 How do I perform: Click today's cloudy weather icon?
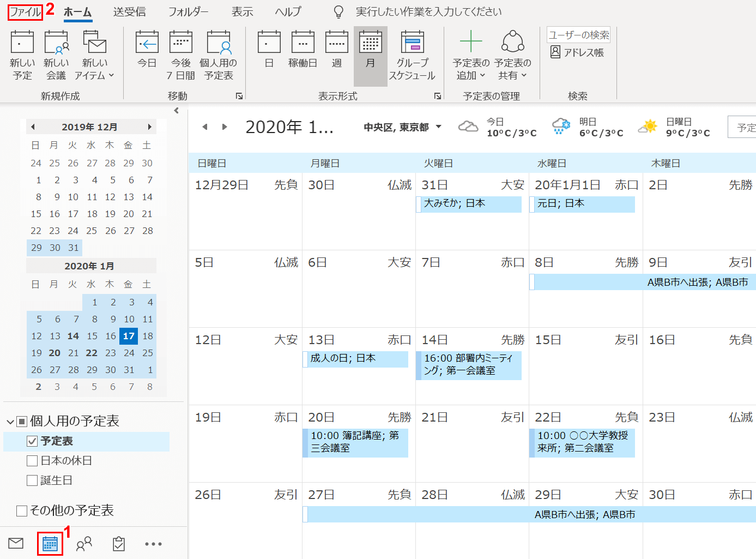click(468, 127)
